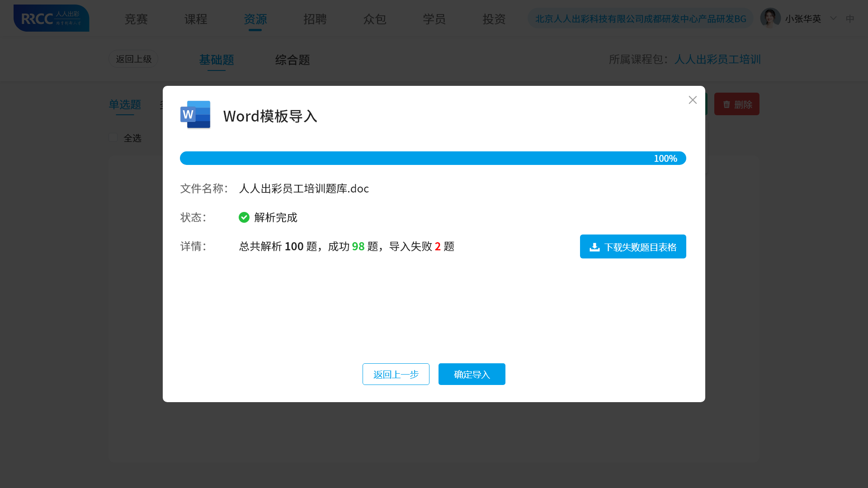
Task: Open the 投资 navigation menu
Action: [494, 19]
